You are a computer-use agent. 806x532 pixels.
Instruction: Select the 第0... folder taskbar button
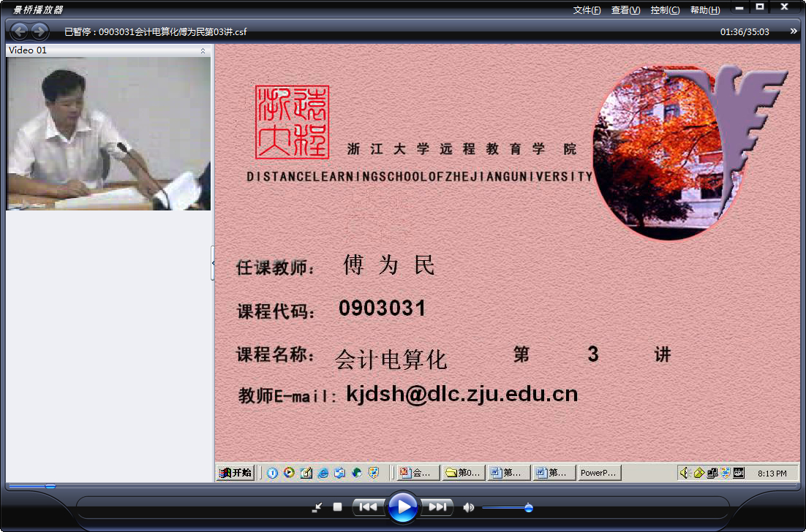[464, 472]
